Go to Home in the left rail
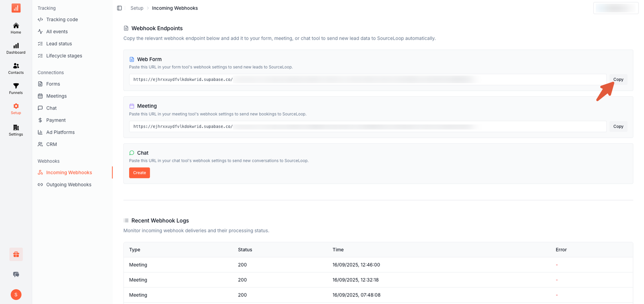The width and height of the screenshot is (644, 304). pyautogui.click(x=16, y=28)
